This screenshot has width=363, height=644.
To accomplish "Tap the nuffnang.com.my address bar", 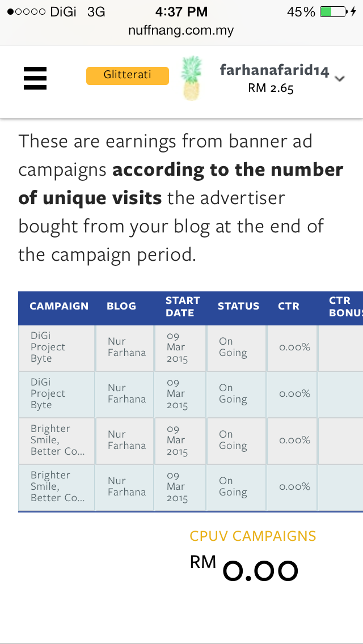I will coord(181,31).
